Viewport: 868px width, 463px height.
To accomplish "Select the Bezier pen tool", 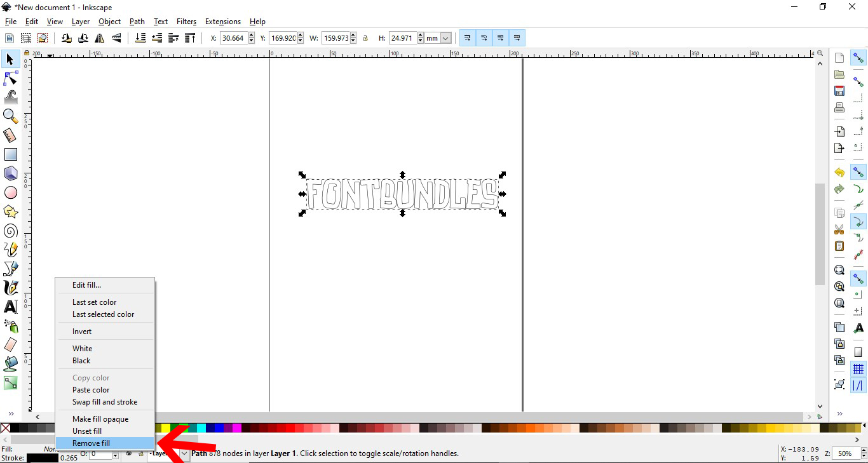I will pyautogui.click(x=10, y=269).
